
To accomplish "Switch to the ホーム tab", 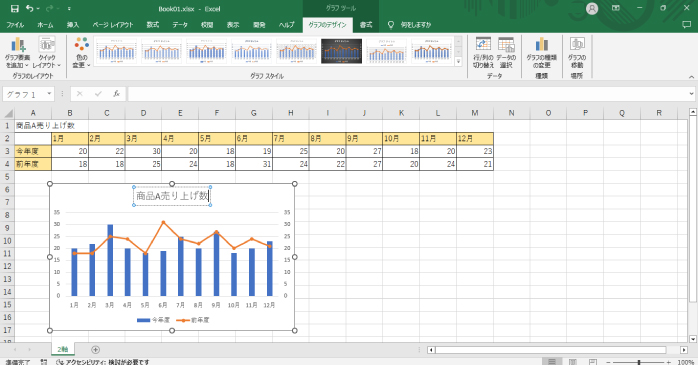I will (45, 25).
